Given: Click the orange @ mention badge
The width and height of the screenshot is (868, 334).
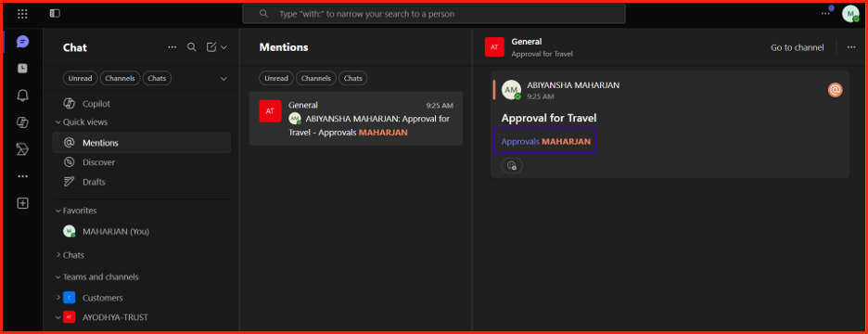Looking at the screenshot, I should [836, 90].
